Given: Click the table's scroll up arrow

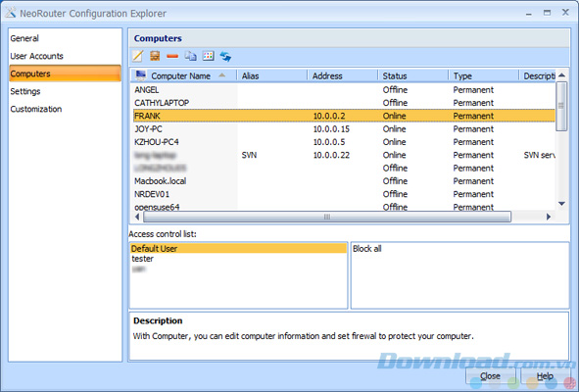Looking at the screenshot, I should [561, 75].
